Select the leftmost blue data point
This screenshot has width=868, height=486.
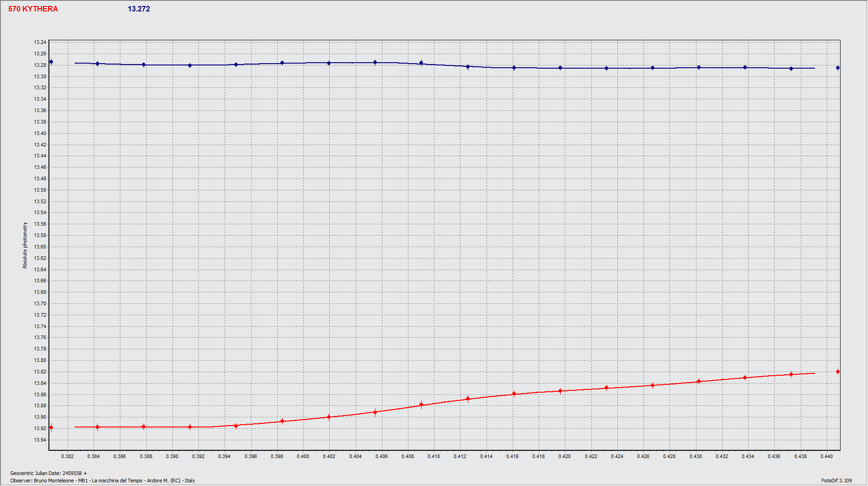(x=51, y=62)
